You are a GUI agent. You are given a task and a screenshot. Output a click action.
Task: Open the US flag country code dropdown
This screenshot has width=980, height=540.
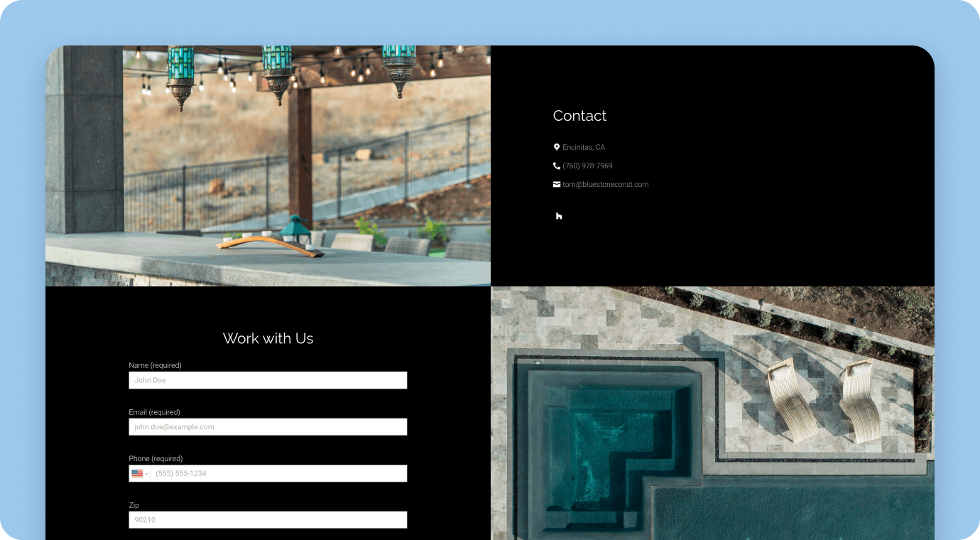point(140,473)
